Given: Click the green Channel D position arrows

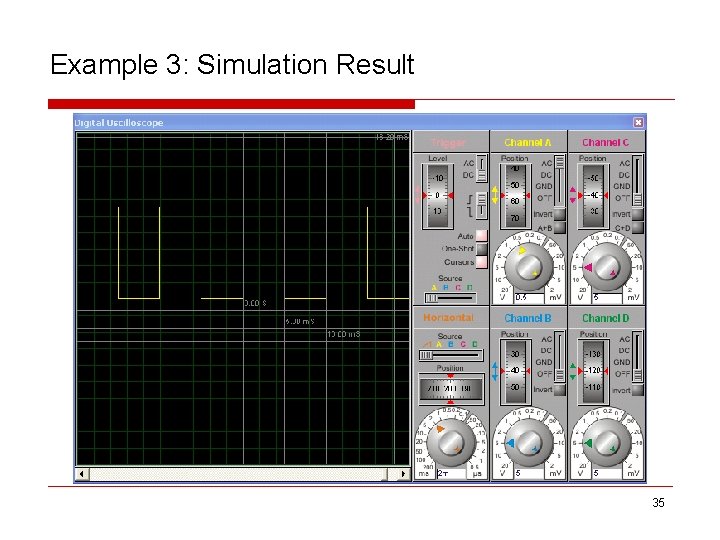Looking at the screenshot, I should (573, 371).
